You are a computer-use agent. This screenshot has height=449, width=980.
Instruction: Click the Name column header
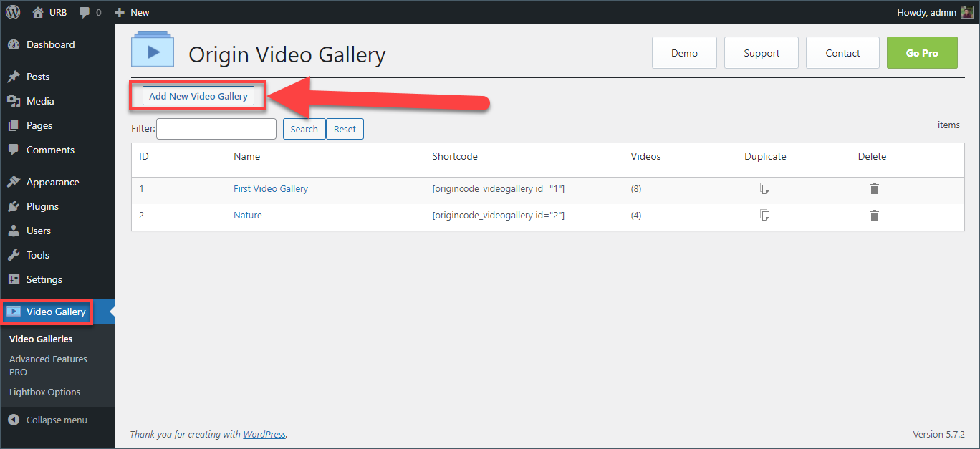pos(247,156)
